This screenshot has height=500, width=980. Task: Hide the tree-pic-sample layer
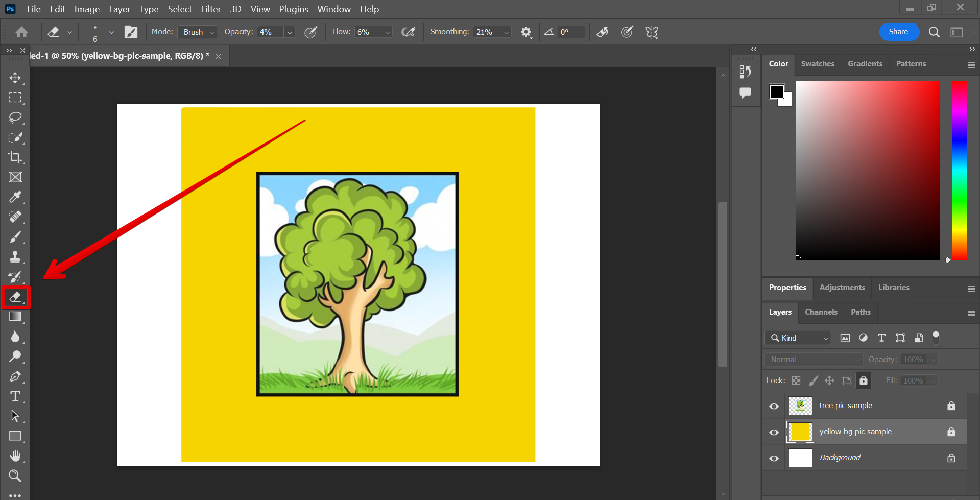pyautogui.click(x=774, y=406)
